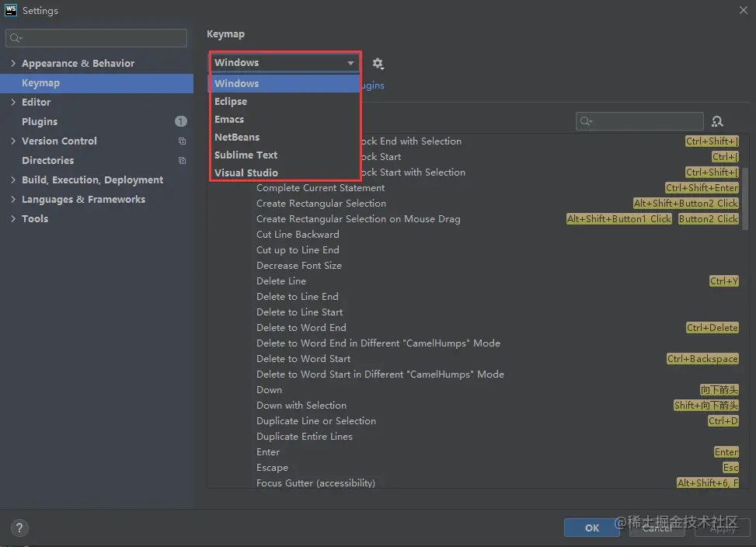The height and width of the screenshot is (547, 756).
Task: Click the Ctrl+Delete shortcut label
Action: pyautogui.click(x=712, y=328)
